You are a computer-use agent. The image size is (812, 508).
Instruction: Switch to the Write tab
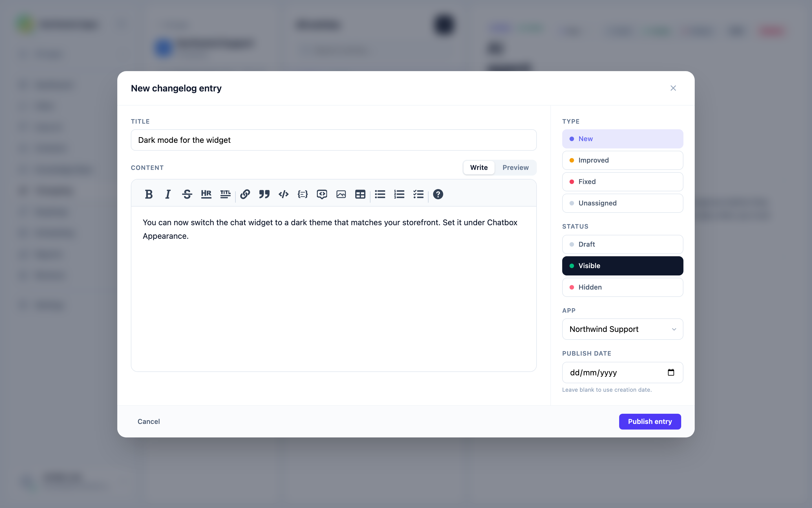point(479,167)
